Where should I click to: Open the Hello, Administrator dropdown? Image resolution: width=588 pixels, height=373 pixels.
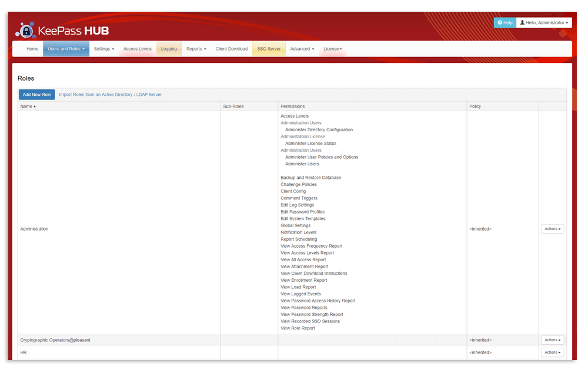pyautogui.click(x=544, y=22)
